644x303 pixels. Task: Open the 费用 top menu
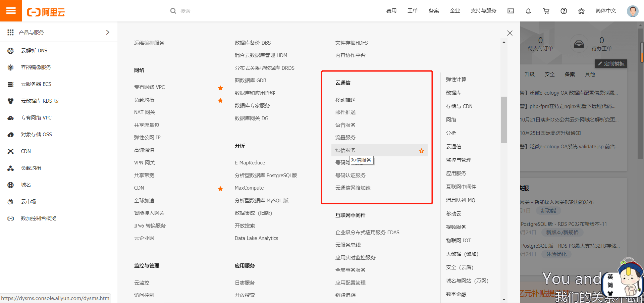(391, 11)
